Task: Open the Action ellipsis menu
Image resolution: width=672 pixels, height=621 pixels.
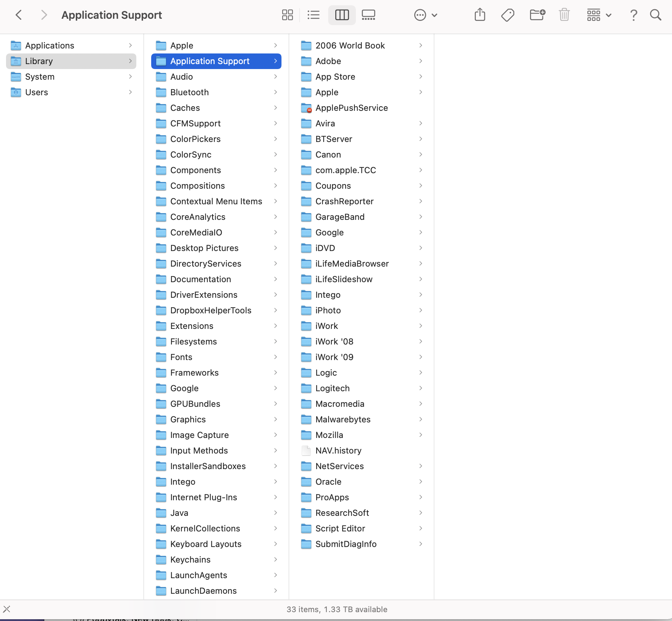Action: click(x=426, y=15)
